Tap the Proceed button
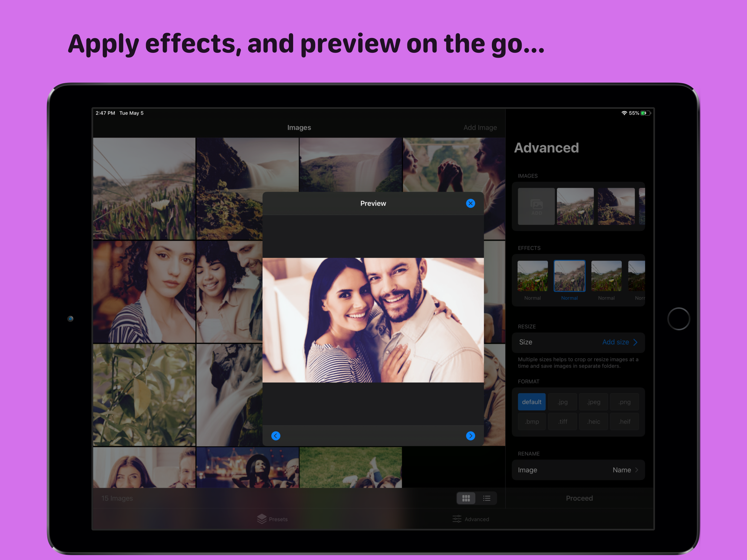747x560 pixels. [579, 498]
